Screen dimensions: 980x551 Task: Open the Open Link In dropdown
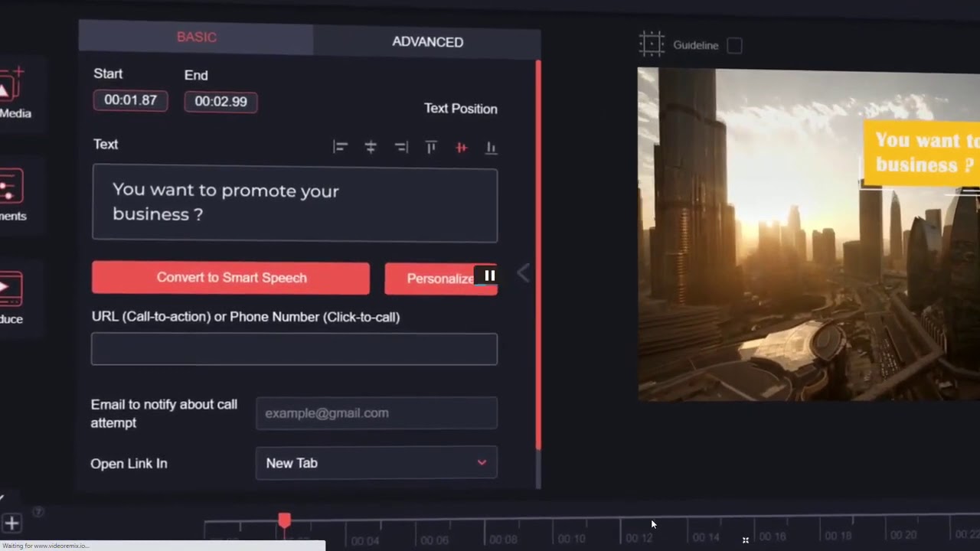click(376, 463)
